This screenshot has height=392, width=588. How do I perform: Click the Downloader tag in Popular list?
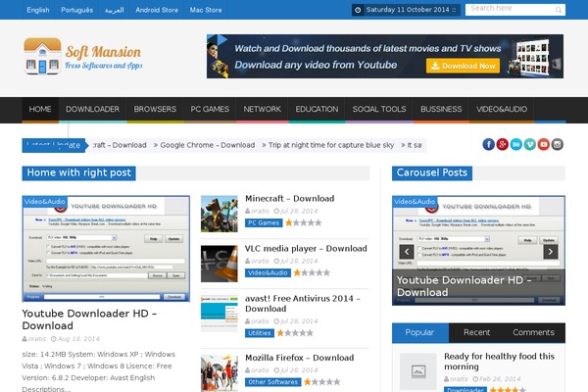[465, 389]
